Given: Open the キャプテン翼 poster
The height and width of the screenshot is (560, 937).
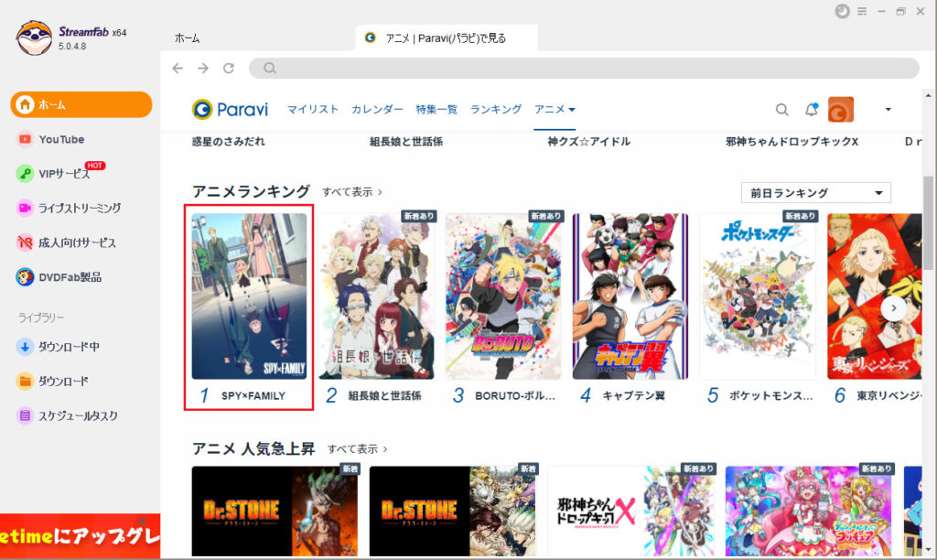Looking at the screenshot, I should [x=630, y=296].
